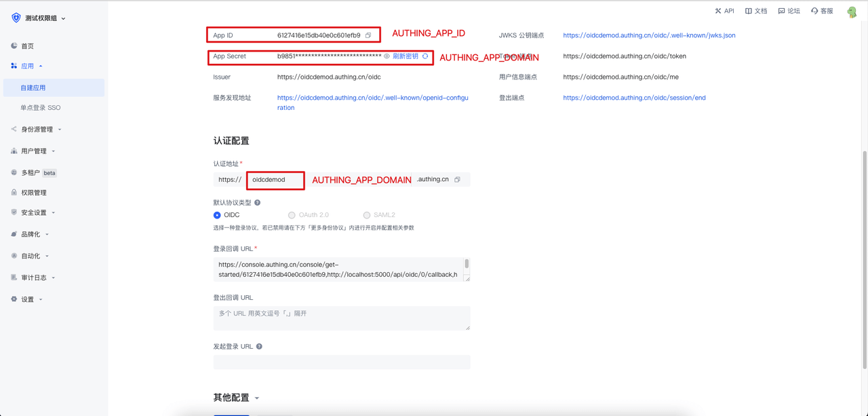
Task: Go to 自建应用 in the sidebar
Action: 33,88
